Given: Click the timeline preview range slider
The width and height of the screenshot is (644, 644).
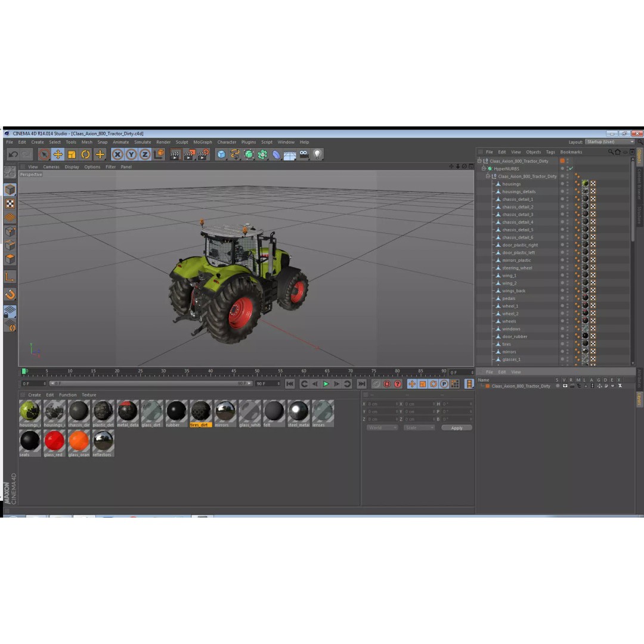Looking at the screenshot, I should tap(151, 383).
